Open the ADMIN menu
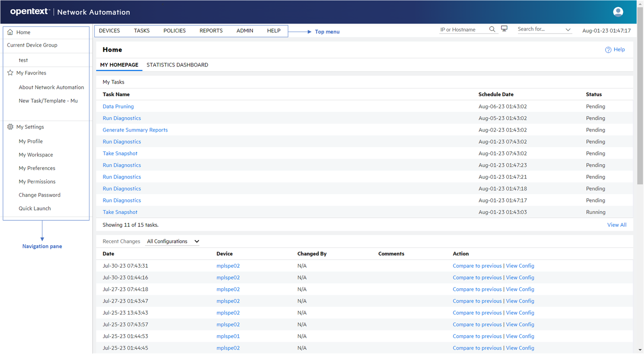The height and width of the screenshot is (354, 644). (x=245, y=30)
